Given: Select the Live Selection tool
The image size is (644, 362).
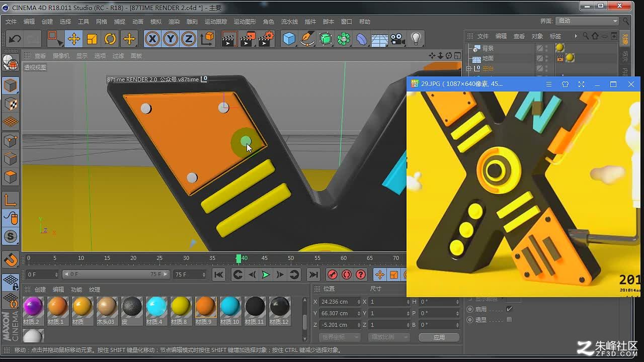Looking at the screenshot, I should (54, 39).
